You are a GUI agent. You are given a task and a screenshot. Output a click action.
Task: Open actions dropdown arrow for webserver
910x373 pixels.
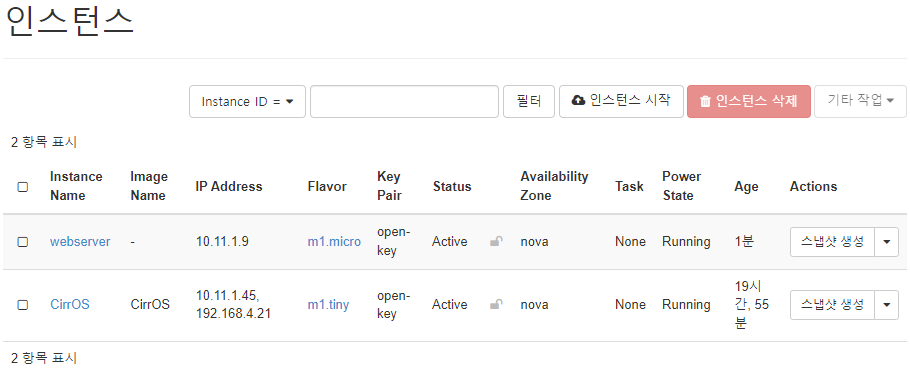(x=887, y=242)
